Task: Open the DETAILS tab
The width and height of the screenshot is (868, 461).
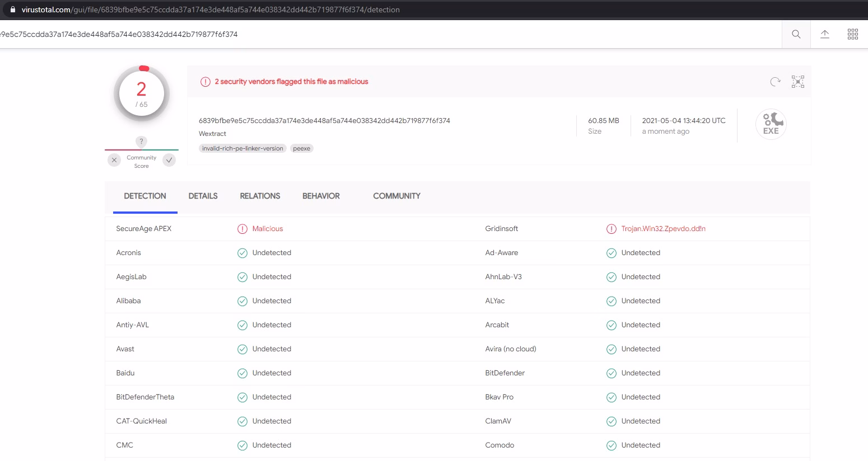Action: (203, 196)
